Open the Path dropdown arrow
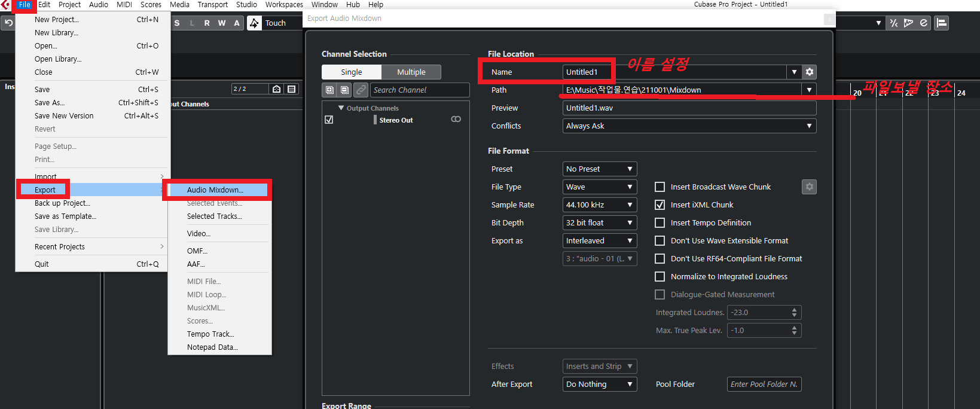Screen dimensions: 980x409 coord(809,90)
